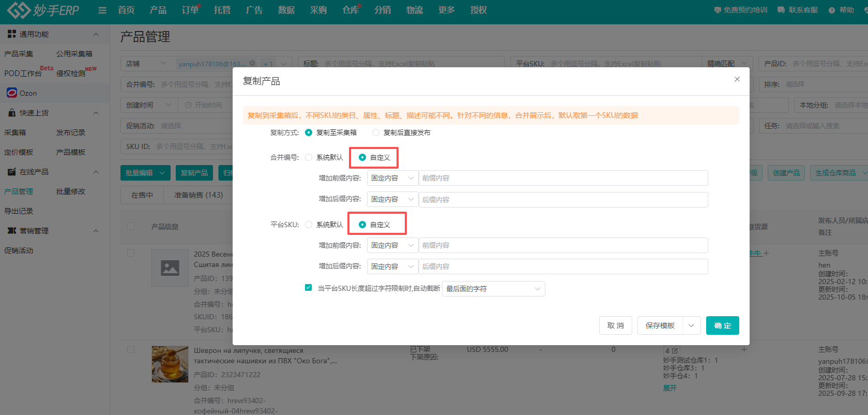The height and width of the screenshot is (415, 868).
Task: Open the Ozon platform icon
Action: click(x=12, y=93)
